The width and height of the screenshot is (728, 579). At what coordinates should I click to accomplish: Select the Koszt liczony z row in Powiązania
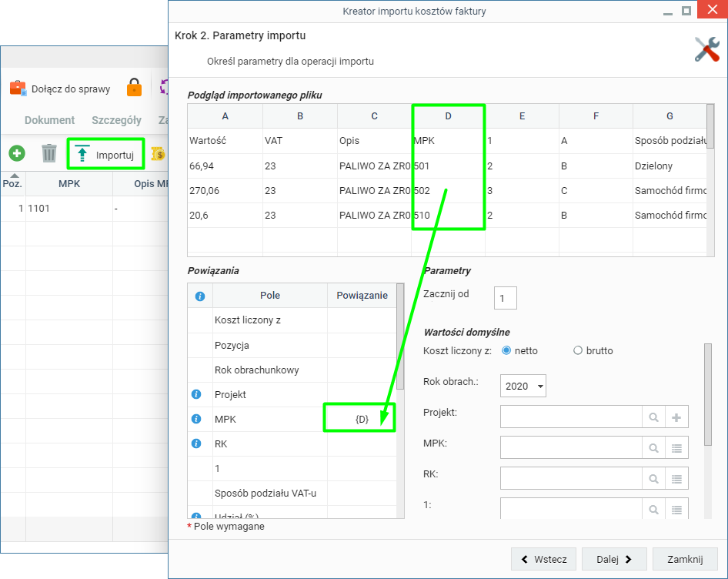(292, 320)
